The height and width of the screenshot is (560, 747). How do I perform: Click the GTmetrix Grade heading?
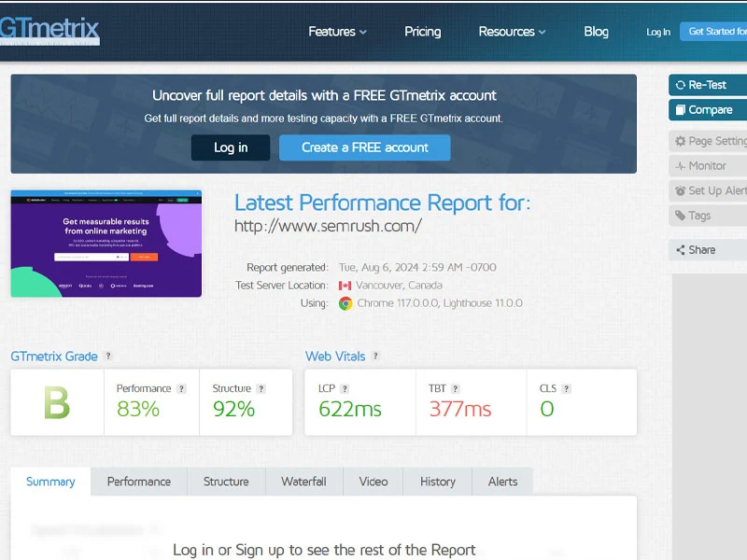(54, 357)
